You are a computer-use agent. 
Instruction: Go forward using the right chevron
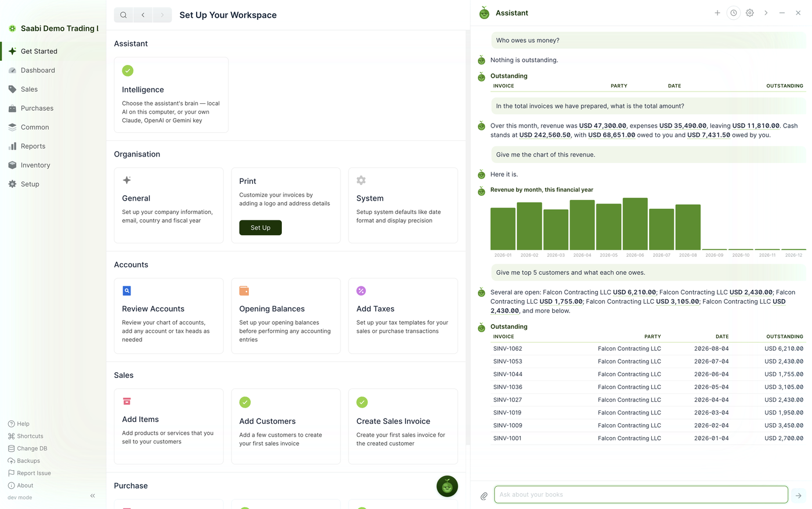point(162,15)
